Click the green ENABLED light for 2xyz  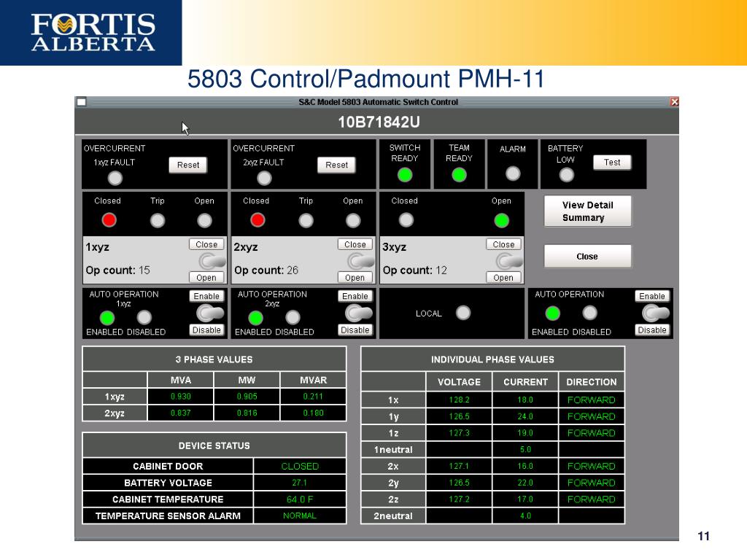point(255,317)
